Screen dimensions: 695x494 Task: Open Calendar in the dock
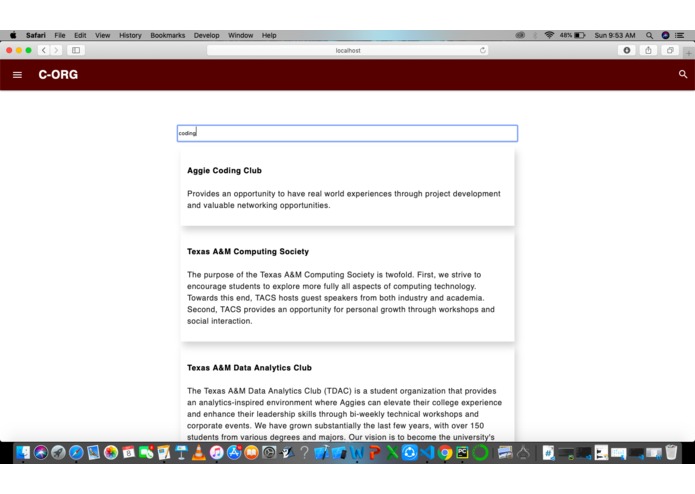129,453
